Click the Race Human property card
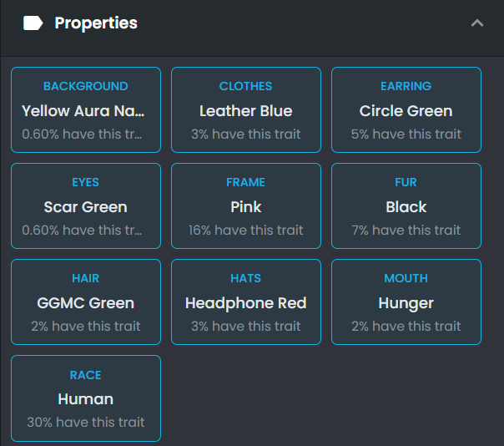Image resolution: width=504 pixels, height=446 pixels. (86, 398)
